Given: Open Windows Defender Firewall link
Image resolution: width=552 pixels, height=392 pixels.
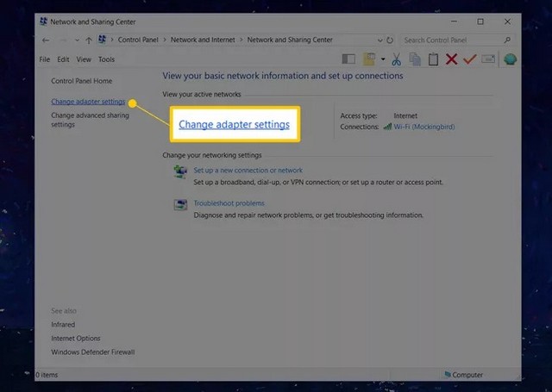Looking at the screenshot, I should tap(92, 352).
